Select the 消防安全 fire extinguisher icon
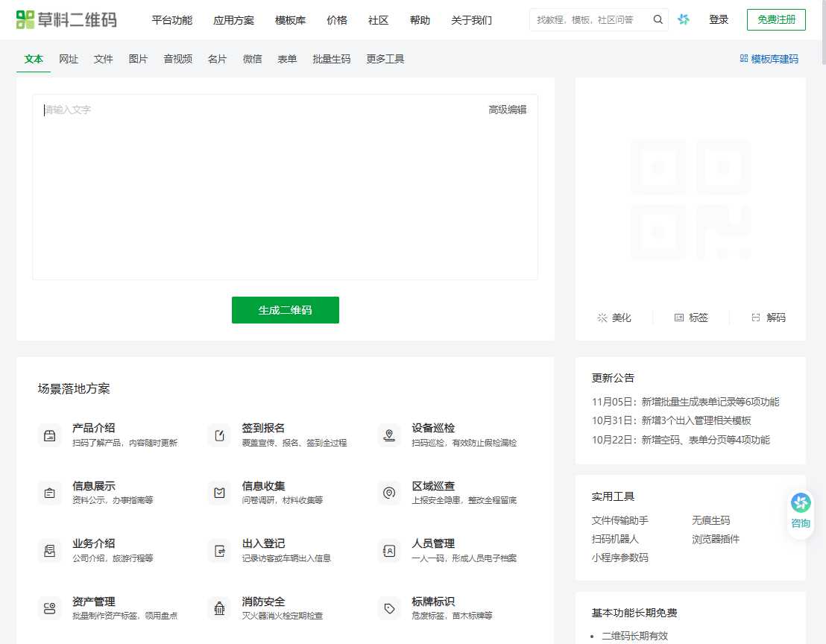826x644 pixels. pos(219,608)
